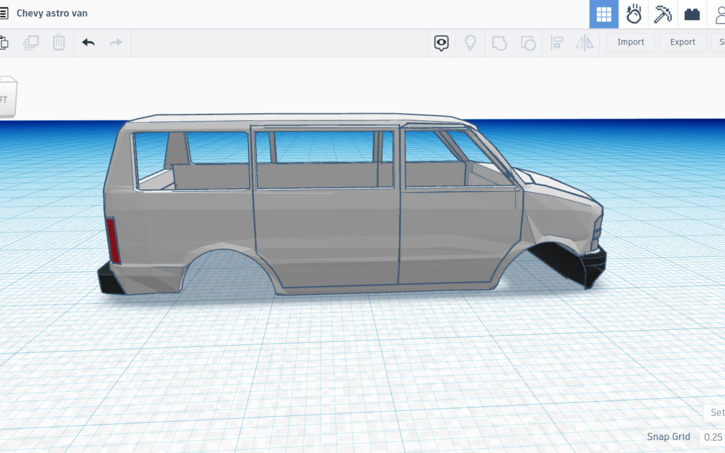Undo the last action
Viewport: 725px width, 453px height.
88,43
